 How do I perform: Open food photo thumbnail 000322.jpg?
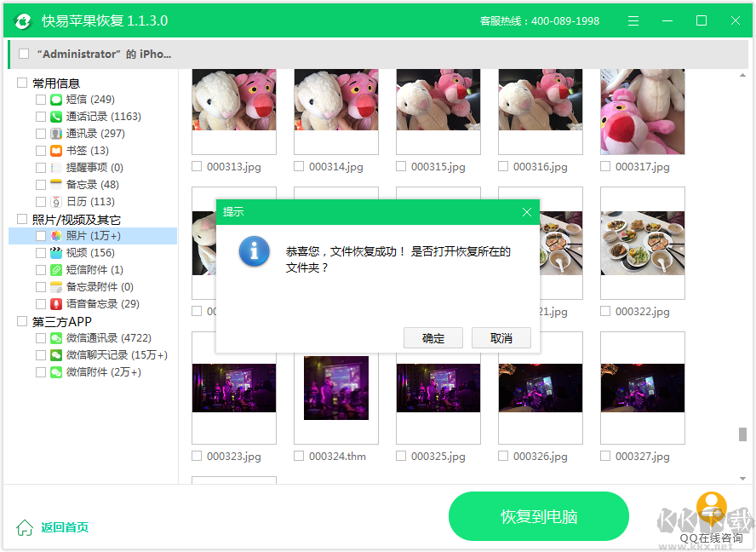[x=642, y=243]
